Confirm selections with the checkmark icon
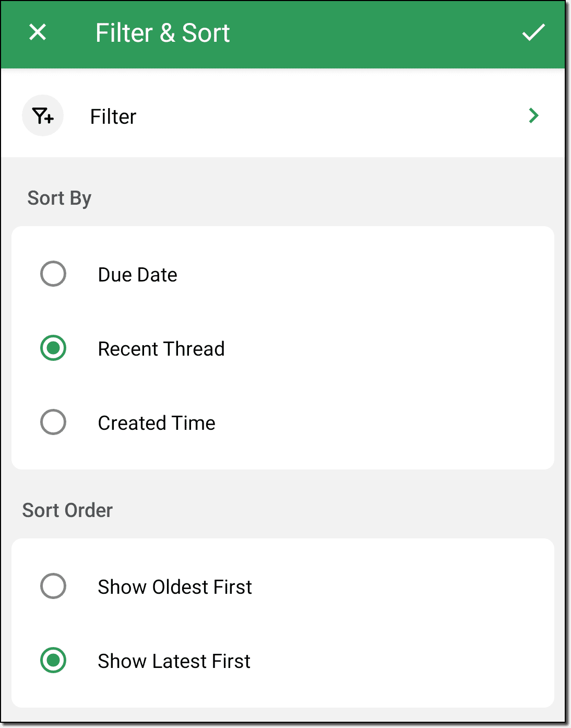This screenshot has width=571, height=728. pyautogui.click(x=533, y=32)
